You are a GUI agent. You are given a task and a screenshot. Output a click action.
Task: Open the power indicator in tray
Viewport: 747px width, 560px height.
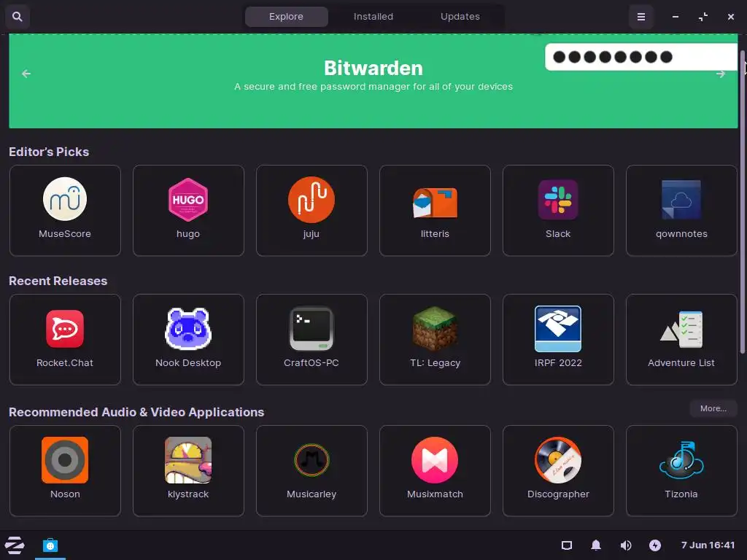pos(655,545)
